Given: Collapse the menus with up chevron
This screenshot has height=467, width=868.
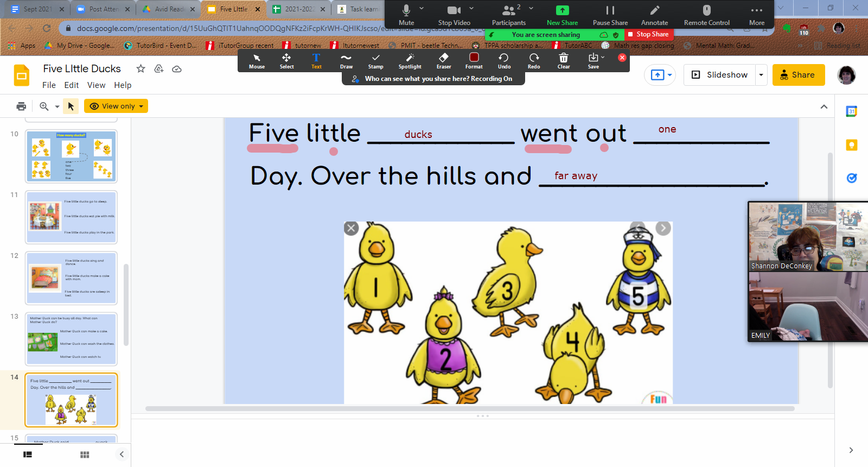Looking at the screenshot, I should tap(824, 107).
